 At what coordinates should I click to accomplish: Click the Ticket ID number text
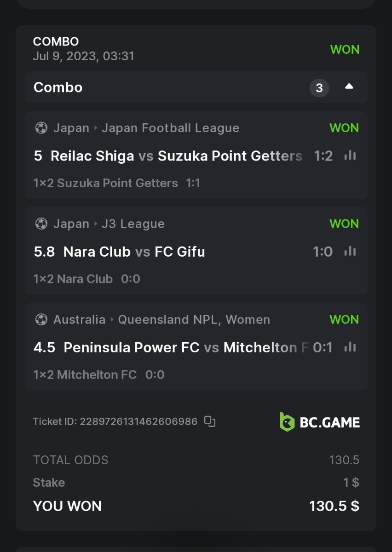pyautogui.click(x=138, y=421)
